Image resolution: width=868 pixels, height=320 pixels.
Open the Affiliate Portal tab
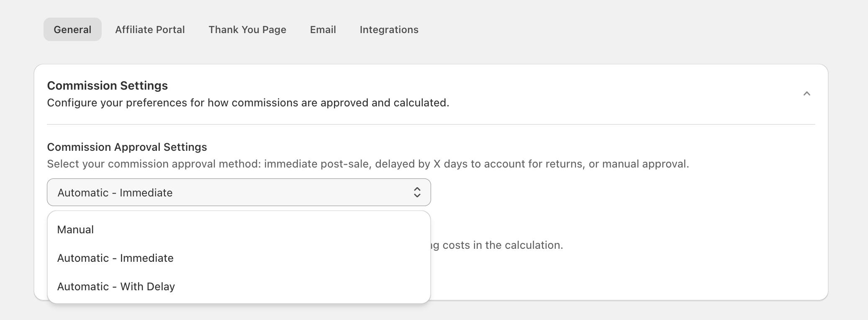pos(150,30)
